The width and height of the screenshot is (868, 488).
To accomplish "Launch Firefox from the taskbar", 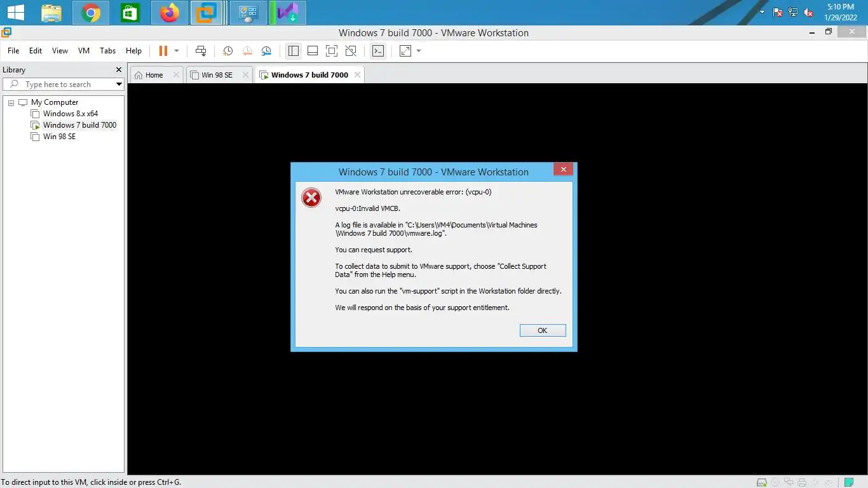I will [x=170, y=13].
